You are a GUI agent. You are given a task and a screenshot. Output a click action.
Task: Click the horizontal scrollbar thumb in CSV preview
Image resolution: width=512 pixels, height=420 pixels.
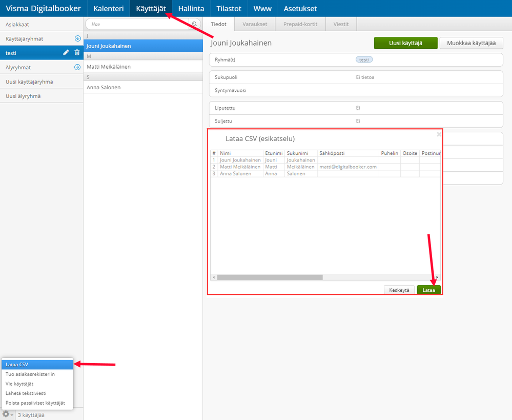tap(270, 277)
